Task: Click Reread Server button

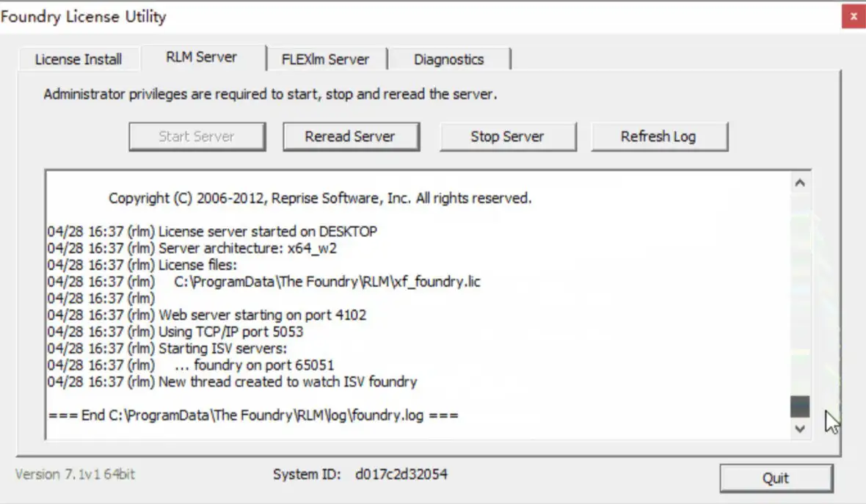Action: [351, 136]
